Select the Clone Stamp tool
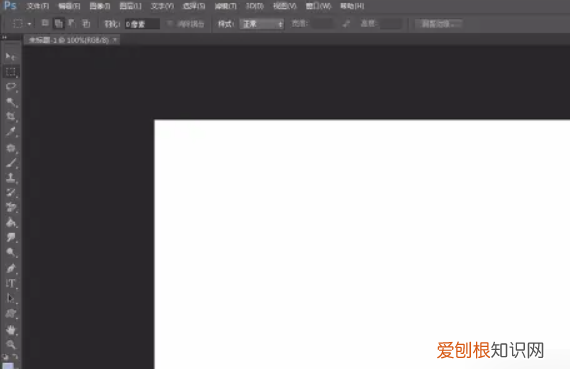Image resolution: width=570 pixels, height=369 pixels. [x=11, y=178]
